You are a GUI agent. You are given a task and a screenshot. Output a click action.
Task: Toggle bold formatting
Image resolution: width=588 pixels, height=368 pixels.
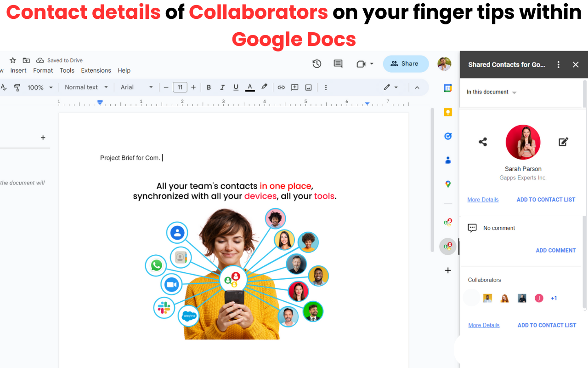[209, 87]
